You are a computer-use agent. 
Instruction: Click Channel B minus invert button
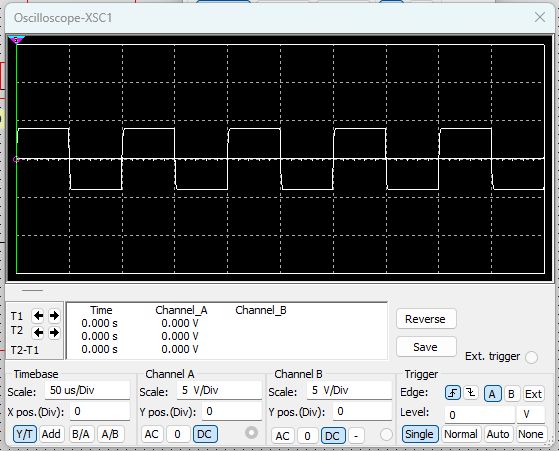coord(356,435)
